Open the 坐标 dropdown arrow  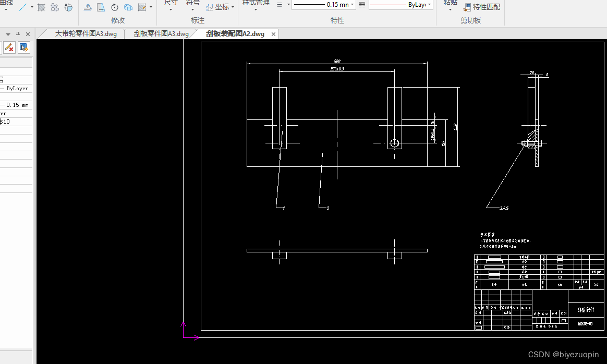pos(233,7)
